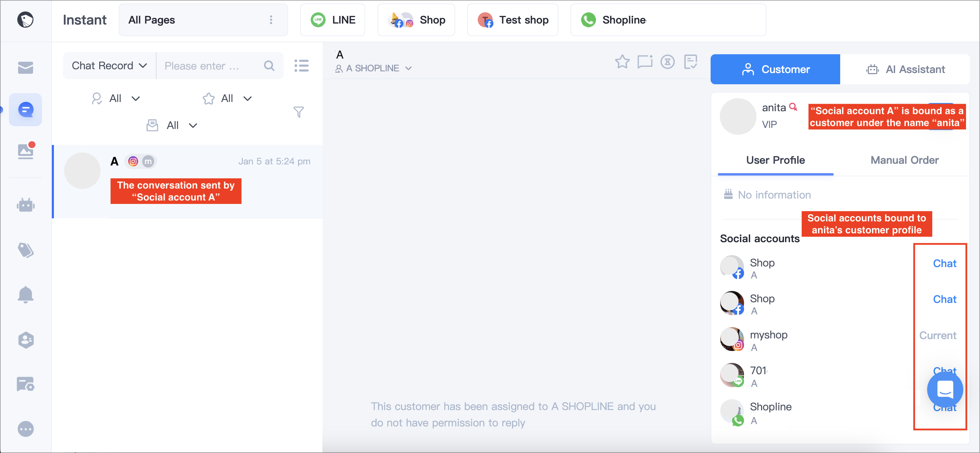Click the Instant title text
The width and height of the screenshot is (980, 453).
pos(85,20)
